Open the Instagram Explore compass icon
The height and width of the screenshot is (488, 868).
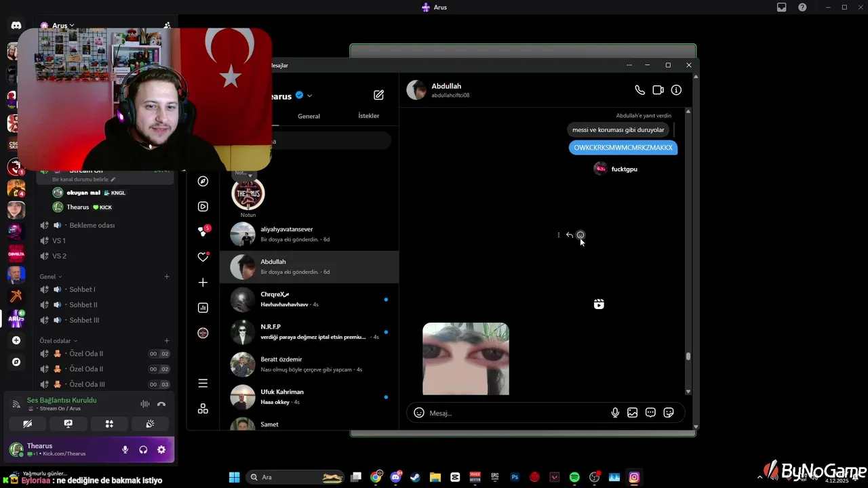[x=203, y=182]
